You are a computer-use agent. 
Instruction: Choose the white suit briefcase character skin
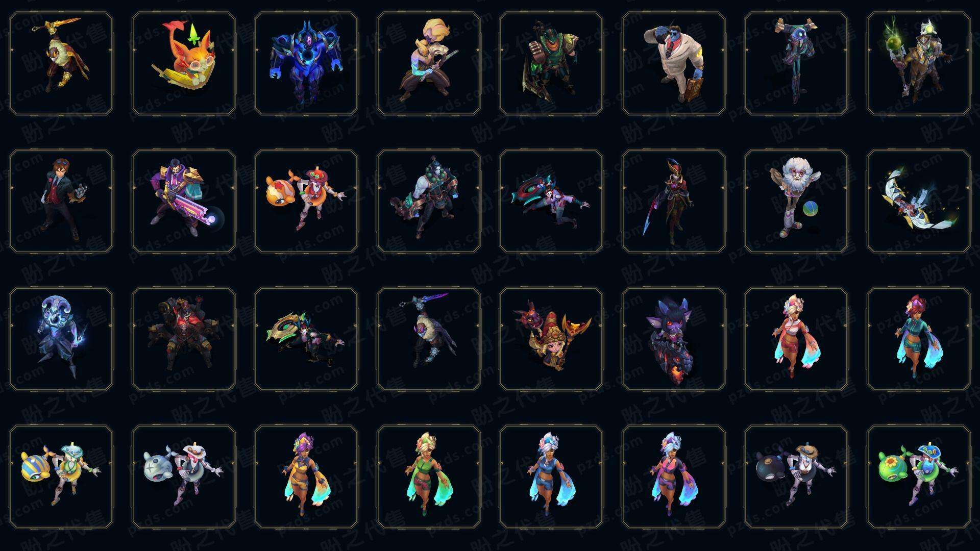[674, 64]
